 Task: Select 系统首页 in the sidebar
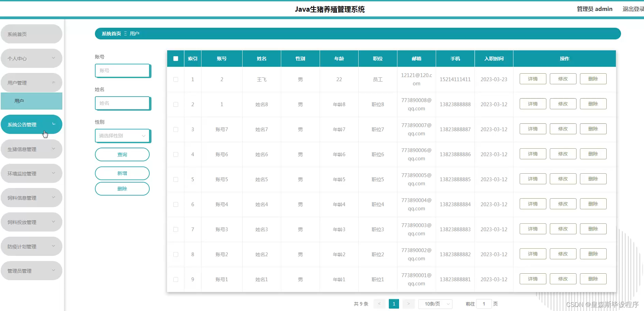pyautogui.click(x=32, y=34)
